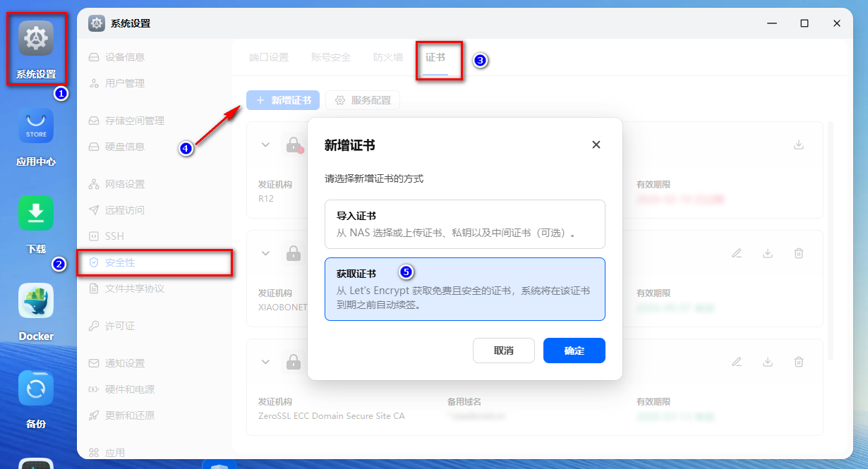
Task: Download the R12 certificate
Action: tap(799, 145)
